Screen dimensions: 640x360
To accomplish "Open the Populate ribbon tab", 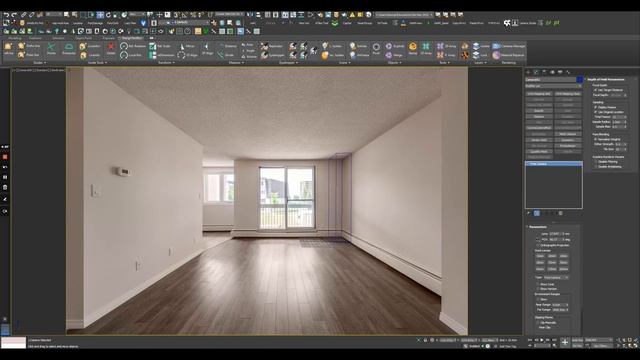I will click(109, 38).
